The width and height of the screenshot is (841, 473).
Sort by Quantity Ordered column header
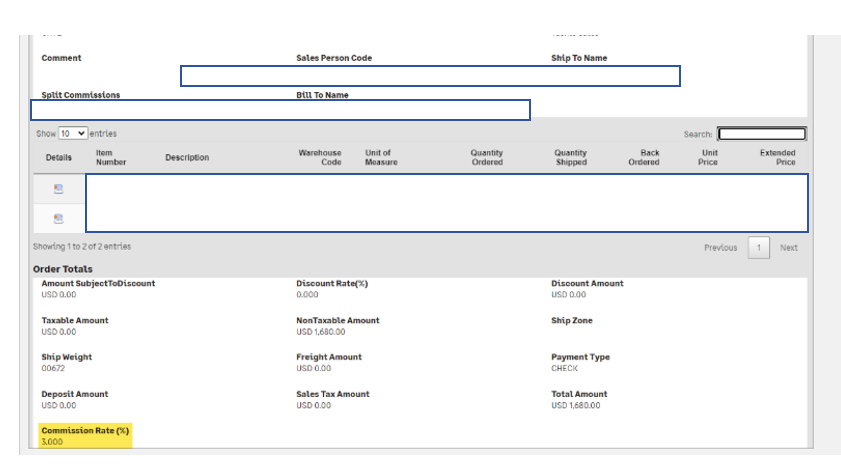487,157
